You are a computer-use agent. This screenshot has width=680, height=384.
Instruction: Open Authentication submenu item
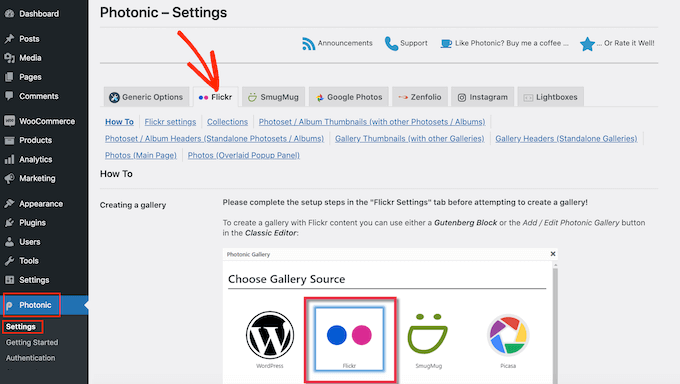point(30,358)
